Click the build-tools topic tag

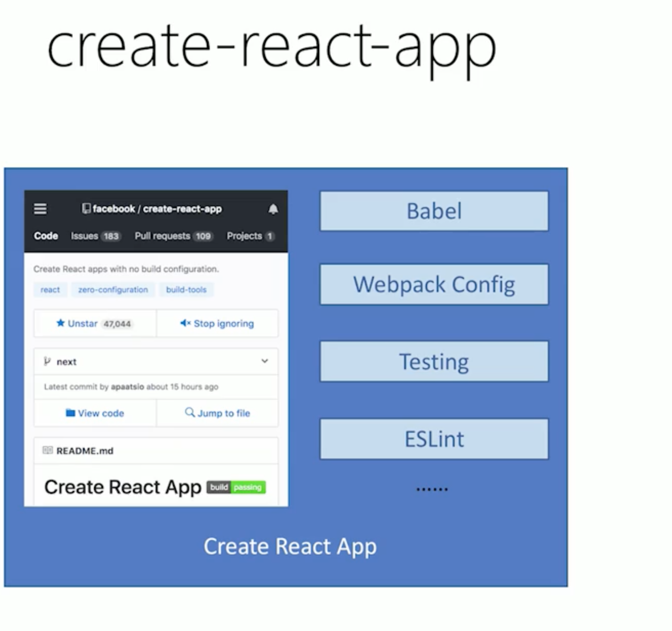tap(186, 290)
